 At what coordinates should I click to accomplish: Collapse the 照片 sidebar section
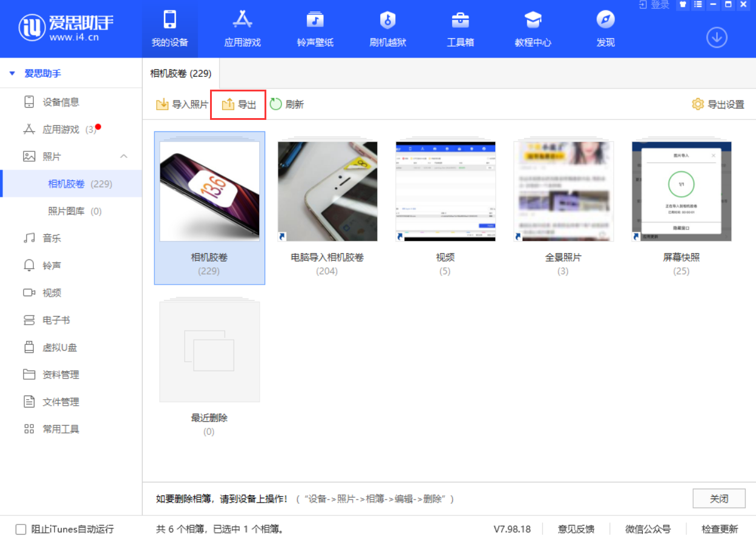point(123,156)
